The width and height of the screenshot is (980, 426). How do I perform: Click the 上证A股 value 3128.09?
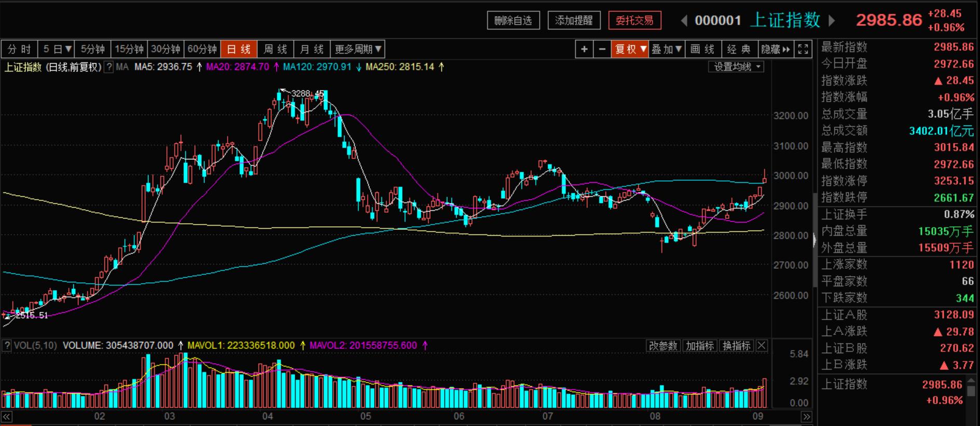(x=954, y=315)
